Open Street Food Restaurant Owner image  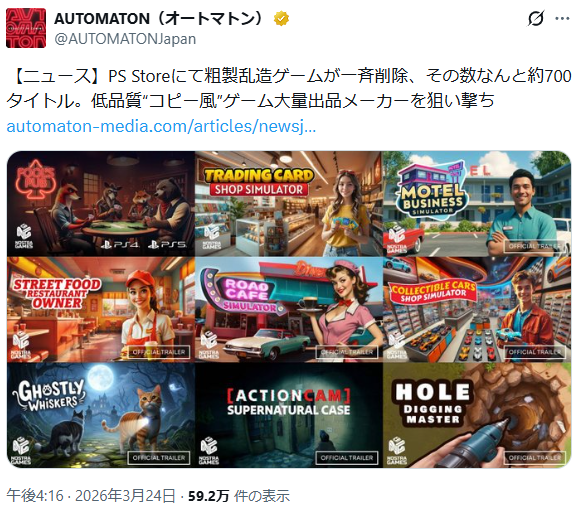click(x=101, y=309)
